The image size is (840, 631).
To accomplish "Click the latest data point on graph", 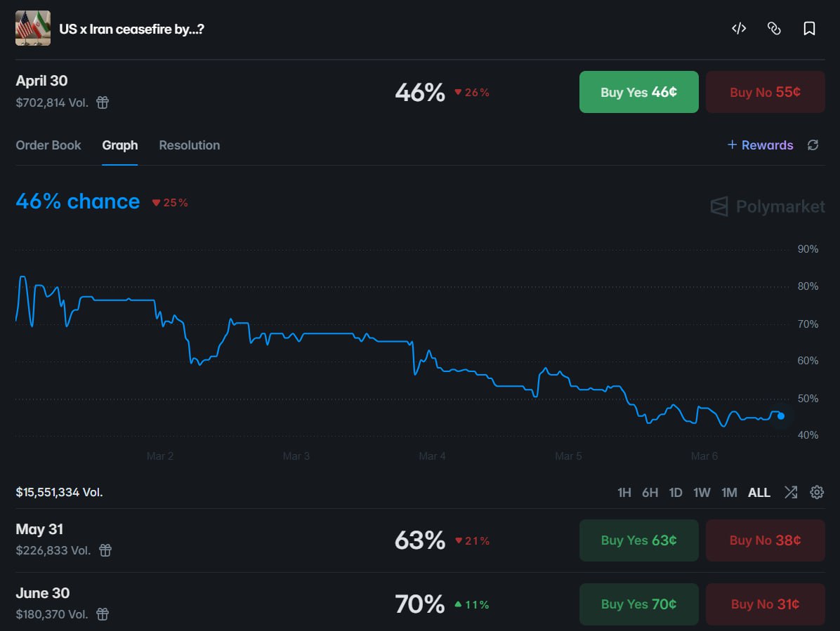I will pyautogui.click(x=781, y=416).
